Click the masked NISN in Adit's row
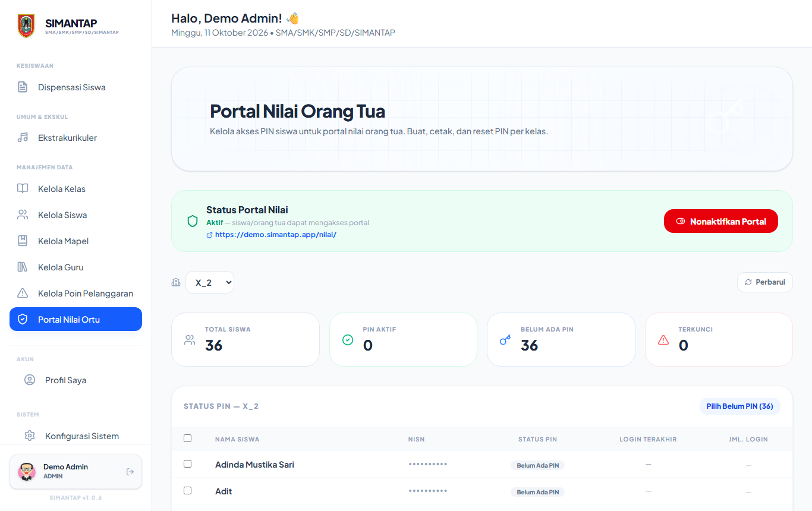This screenshot has width=812, height=511. pos(428,491)
